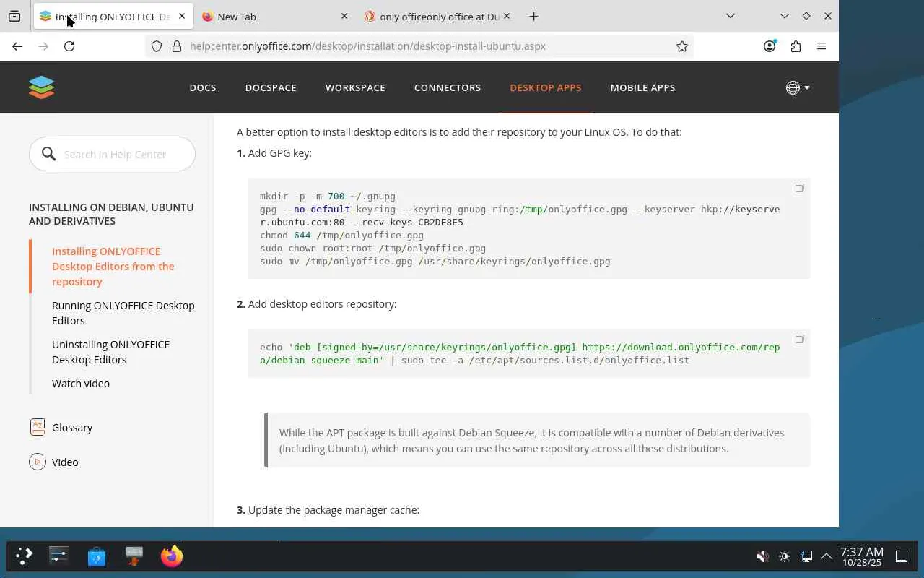The width and height of the screenshot is (924, 578).
Task: Click the Debian Squeeze compatibility note
Action: pyautogui.click(x=537, y=440)
